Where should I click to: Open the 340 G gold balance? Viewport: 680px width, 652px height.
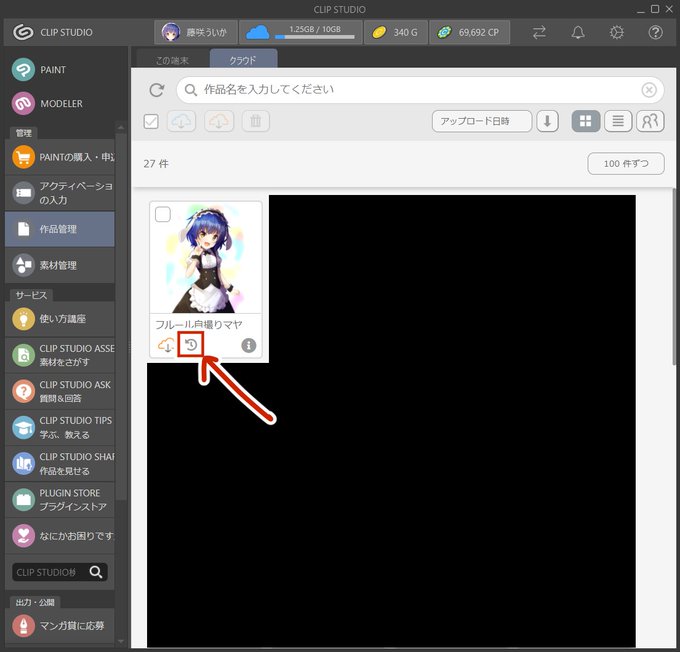coord(396,32)
